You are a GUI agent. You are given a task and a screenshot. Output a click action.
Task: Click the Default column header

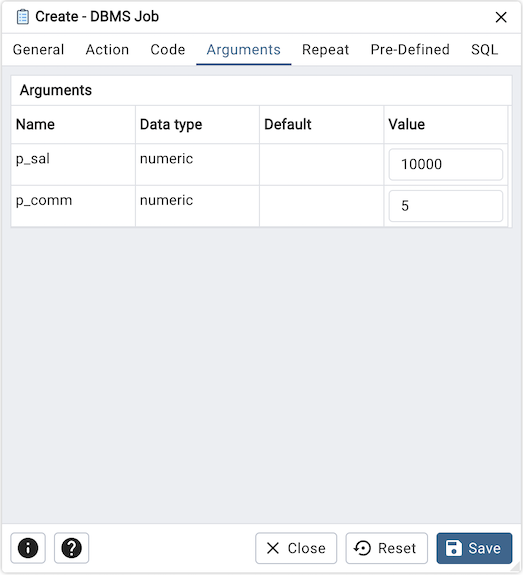[322, 125]
